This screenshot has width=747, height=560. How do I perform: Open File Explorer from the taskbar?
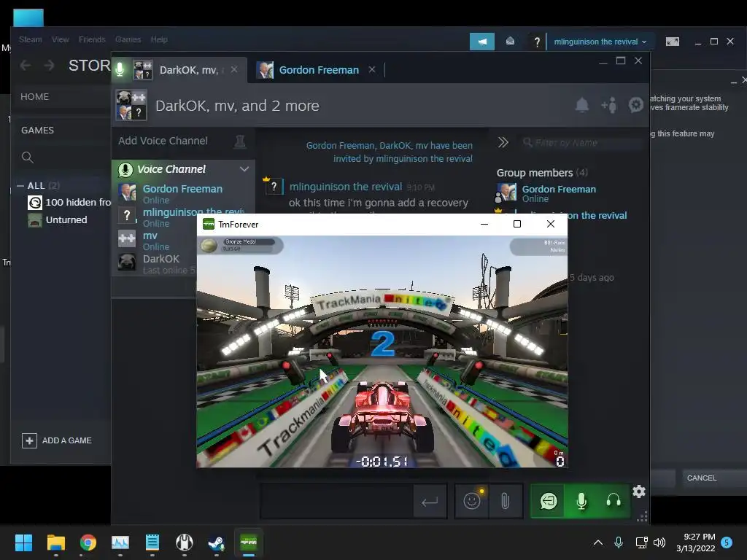(55, 542)
